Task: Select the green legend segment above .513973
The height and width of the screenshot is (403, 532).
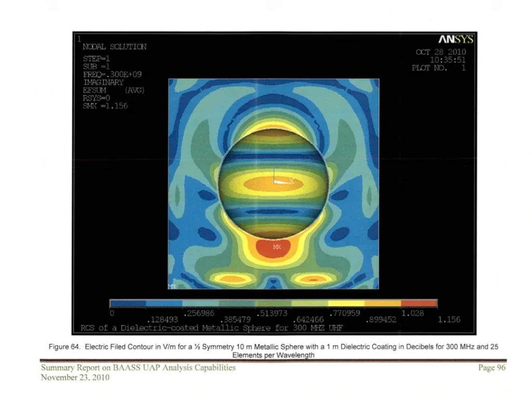Action: coord(273,303)
